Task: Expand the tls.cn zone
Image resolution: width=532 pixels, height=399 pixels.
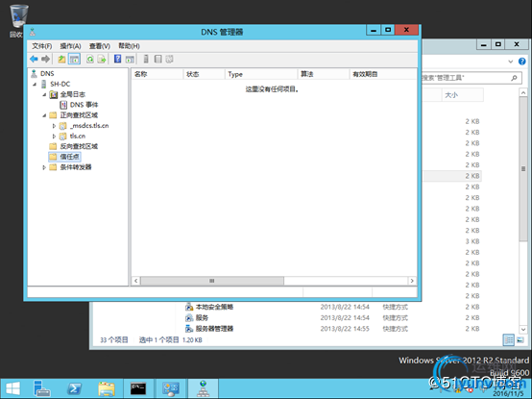Action: pyautogui.click(x=54, y=137)
